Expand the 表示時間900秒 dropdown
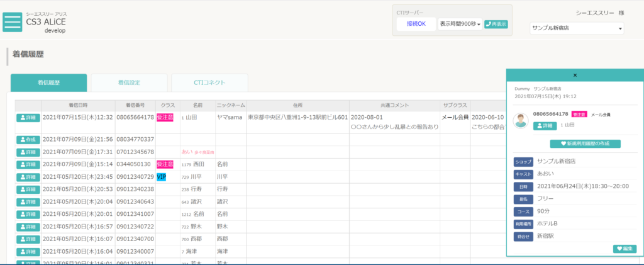Screen dimensions: 644x265 (460, 25)
